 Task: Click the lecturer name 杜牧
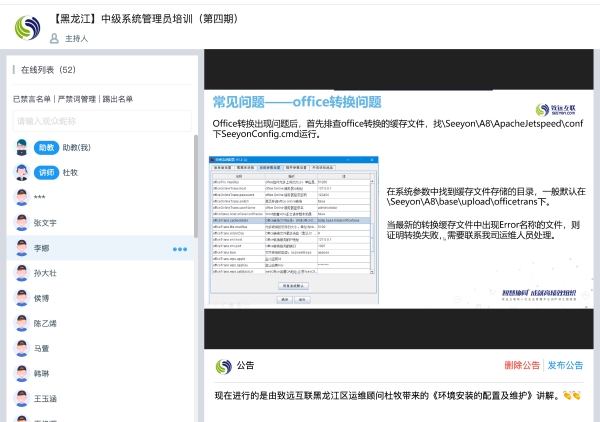(70, 173)
